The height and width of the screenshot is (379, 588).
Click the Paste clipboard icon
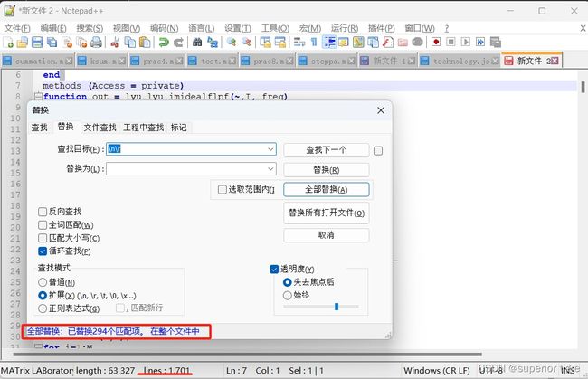tap(145, 43)
